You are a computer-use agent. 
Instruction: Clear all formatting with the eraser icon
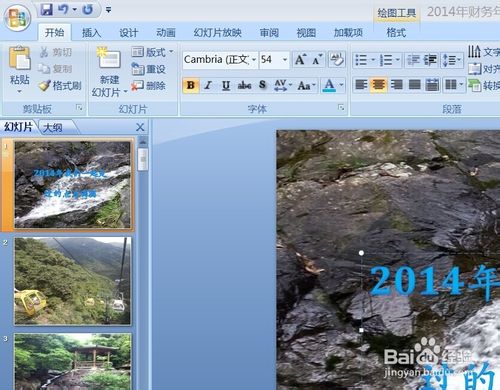(336, 60)
